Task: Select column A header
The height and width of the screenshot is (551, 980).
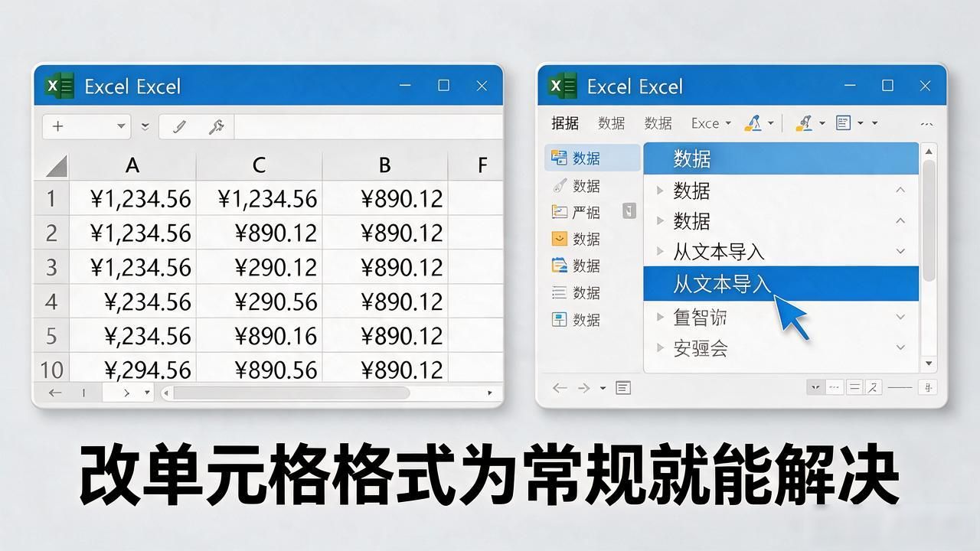Action: tap(132, 165)
